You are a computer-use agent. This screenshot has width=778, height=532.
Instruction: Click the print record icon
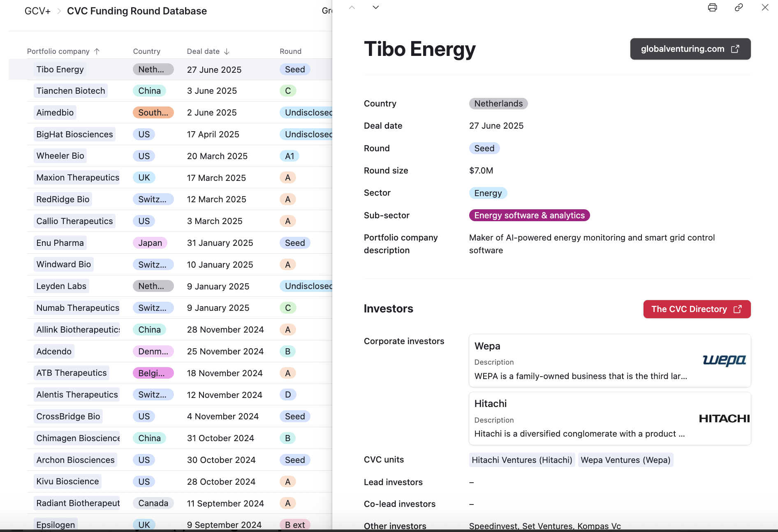pyautogui.click(x=712, y=7)
